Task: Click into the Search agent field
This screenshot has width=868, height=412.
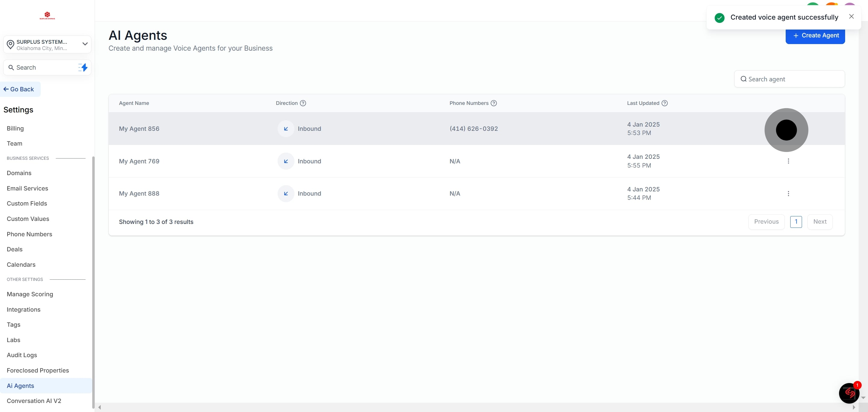Action: click(x=790, y=79)
